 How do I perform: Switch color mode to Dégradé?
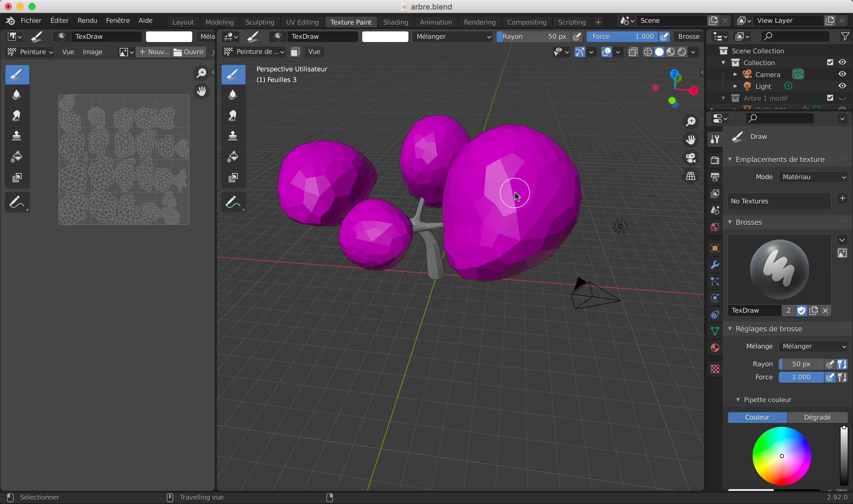[x=817, y=417]
